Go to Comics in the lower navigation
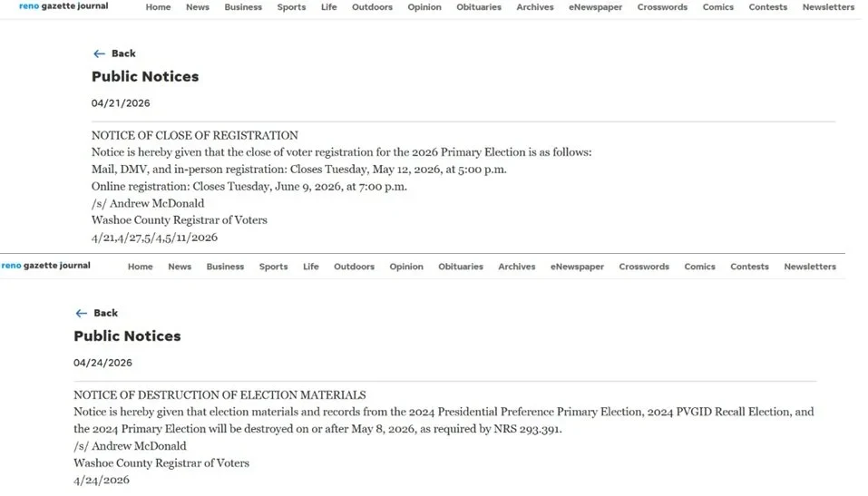Image resolution: width=868 pixels, height=496 pixels. click(x=699, y=267)
